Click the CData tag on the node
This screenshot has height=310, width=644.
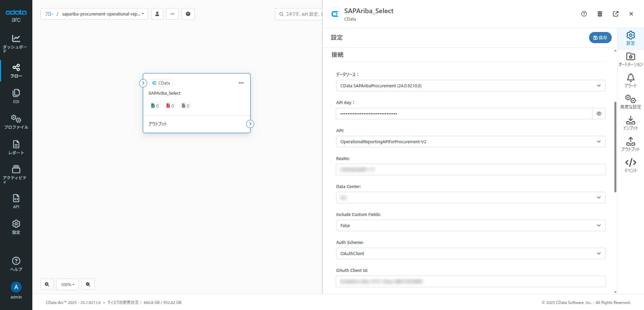coord(161,83)
